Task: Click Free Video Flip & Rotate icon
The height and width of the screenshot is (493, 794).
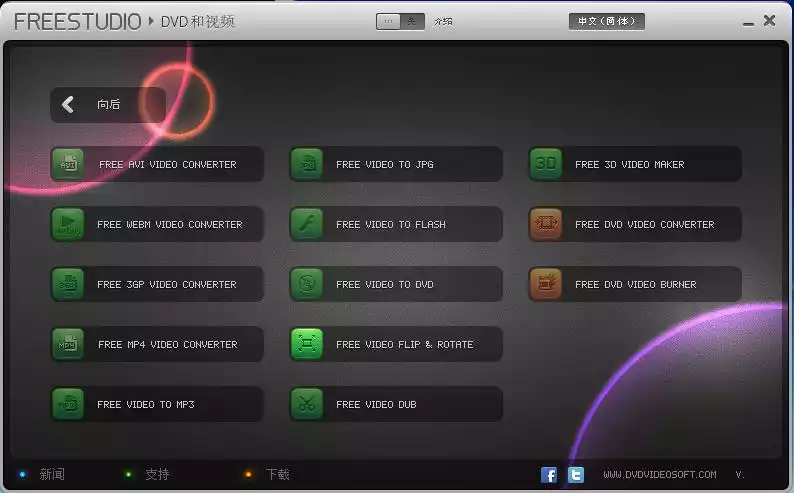Action: point(307,344)
